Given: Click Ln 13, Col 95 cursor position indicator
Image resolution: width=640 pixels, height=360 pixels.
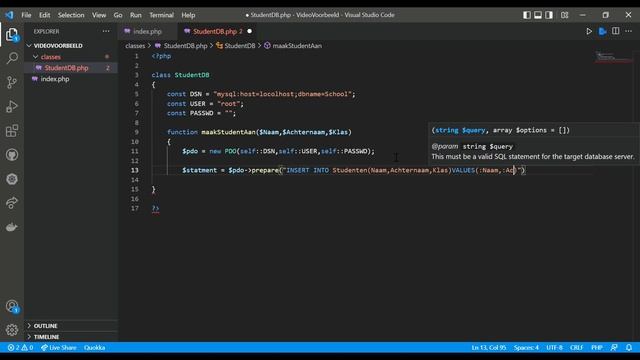Looking at the screenshot, I should 489,348.
